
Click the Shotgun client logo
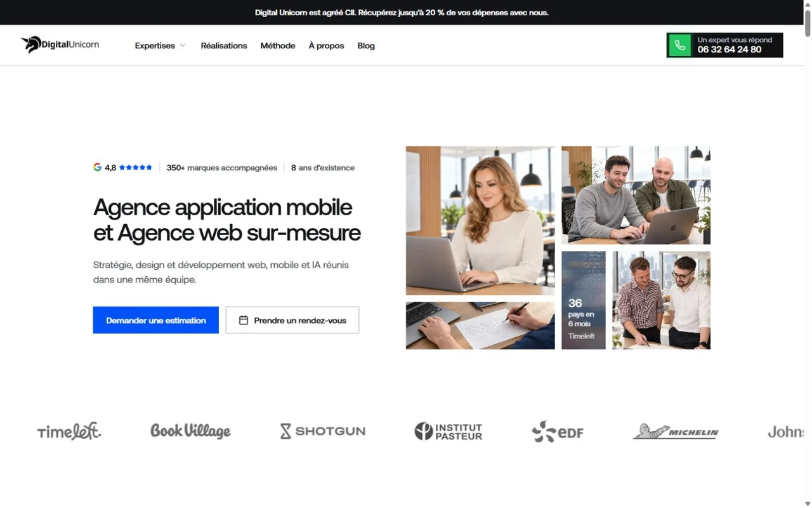[x=323, y=431]
